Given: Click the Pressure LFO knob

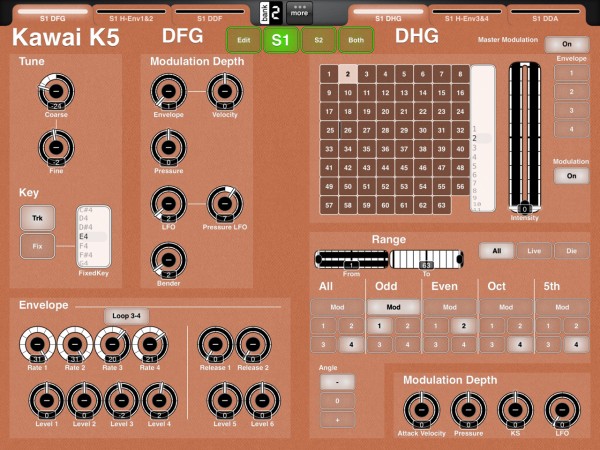Looking at the screenshot, I should [x=225, y=204].
